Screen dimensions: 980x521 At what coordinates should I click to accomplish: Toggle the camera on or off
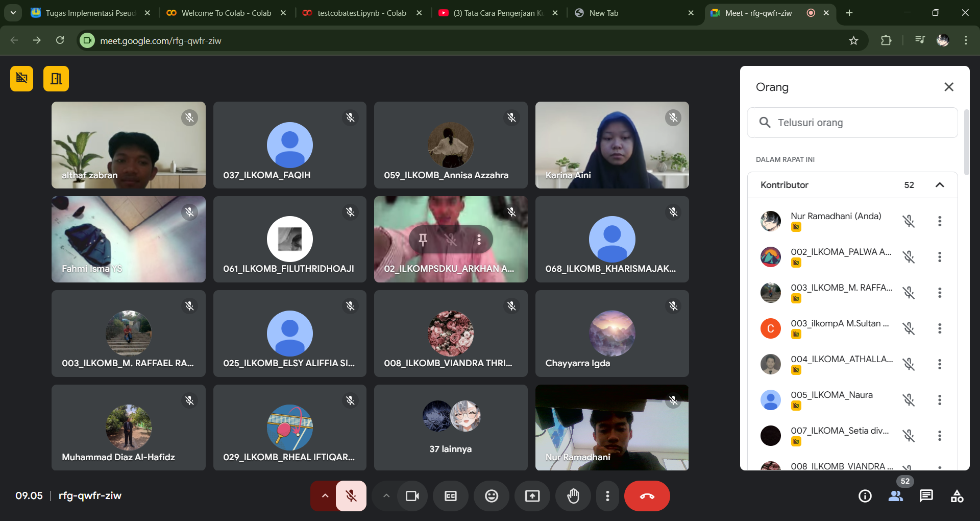click(x=412, y=496)
